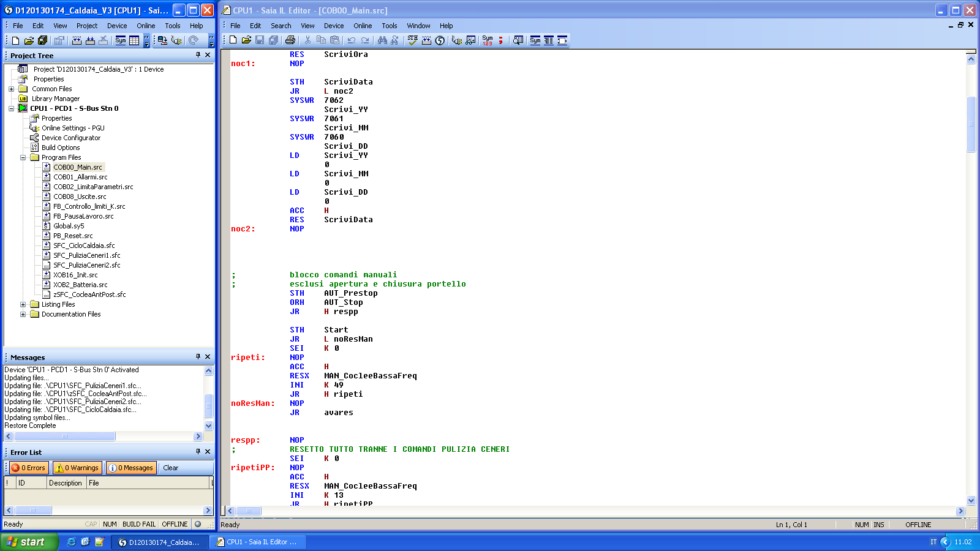Click the Sym 123 icon in editor toolbar

tap(488, 40)
